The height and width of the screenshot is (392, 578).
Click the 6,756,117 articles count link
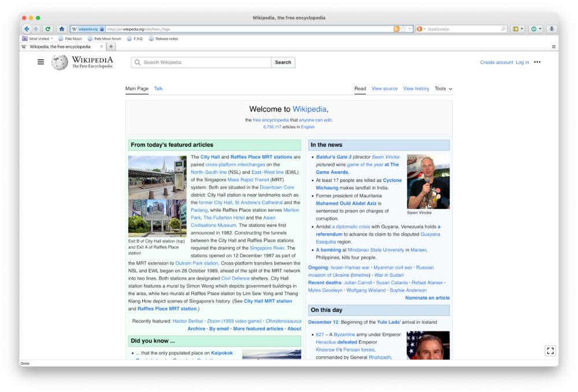click(272, 127)
